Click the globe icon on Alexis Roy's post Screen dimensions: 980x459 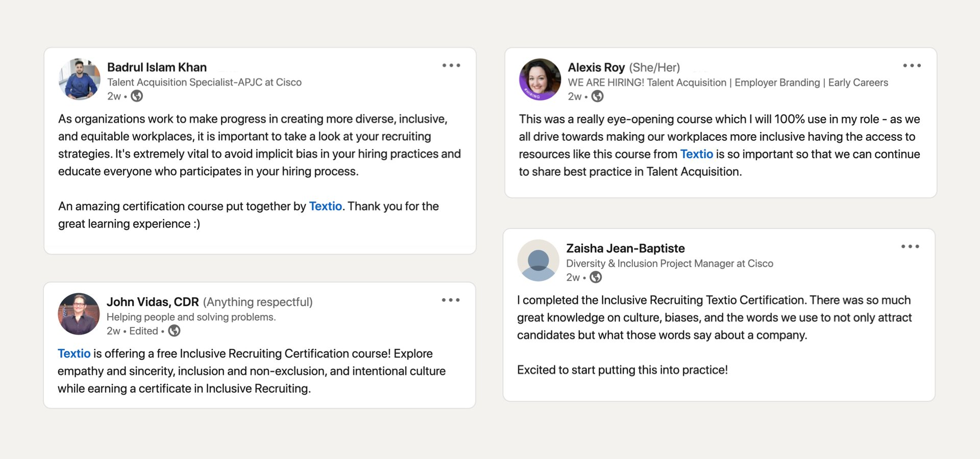[597, 96]
